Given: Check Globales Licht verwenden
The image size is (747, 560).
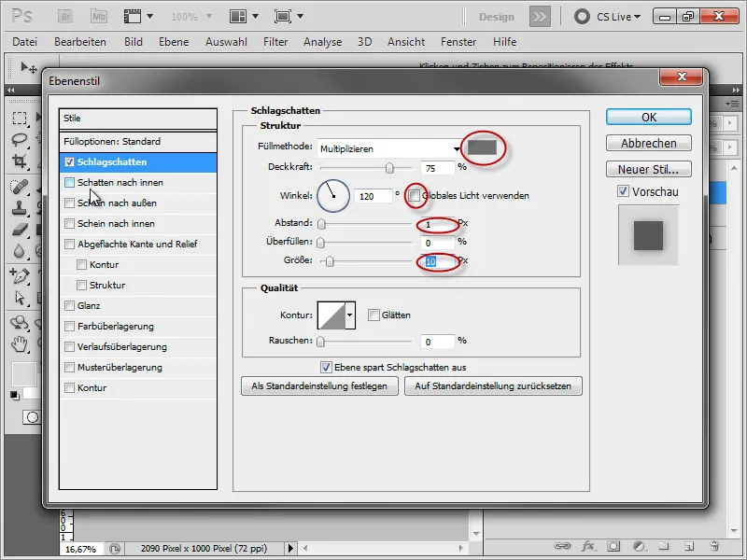Looking at the screenshot, I should tap(414, 195).
